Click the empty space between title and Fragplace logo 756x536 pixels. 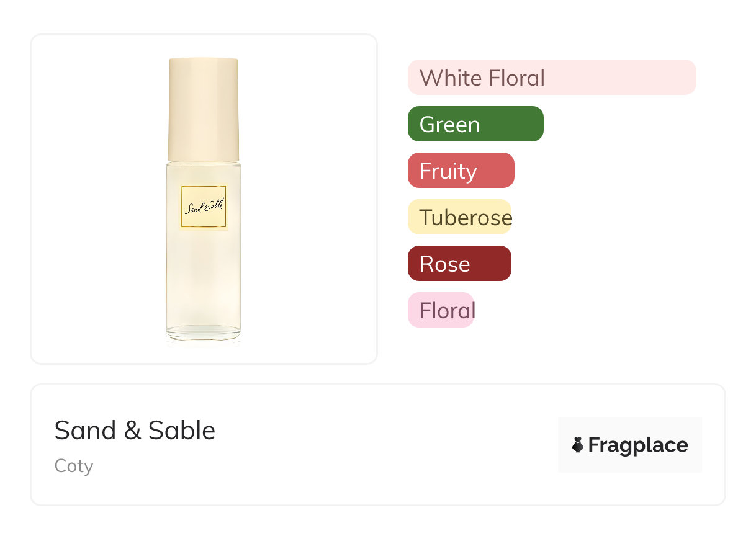point(385,445)
